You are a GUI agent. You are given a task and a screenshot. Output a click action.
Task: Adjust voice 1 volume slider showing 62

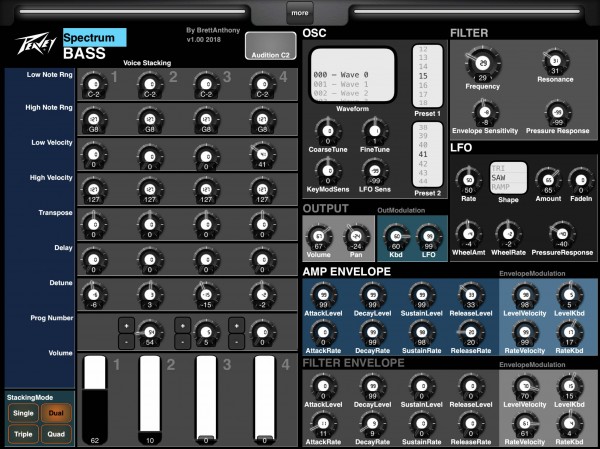[x=95, y=400]
